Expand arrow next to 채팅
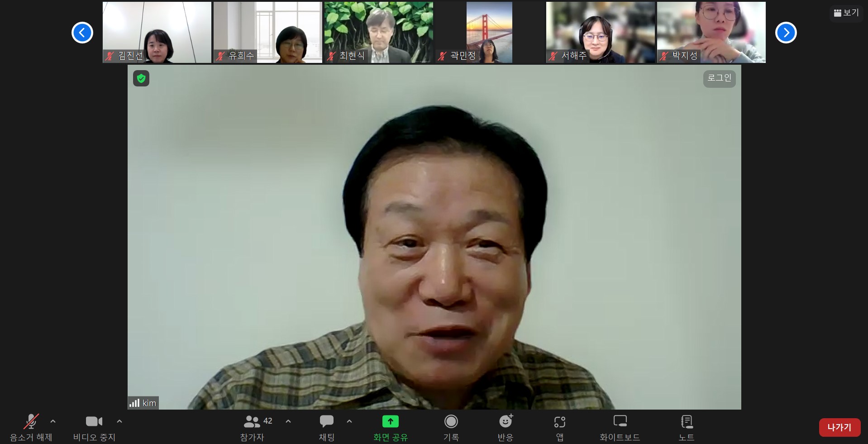Image resolution: width=868 pixels, height=444 pixels. tap(349, 421)
